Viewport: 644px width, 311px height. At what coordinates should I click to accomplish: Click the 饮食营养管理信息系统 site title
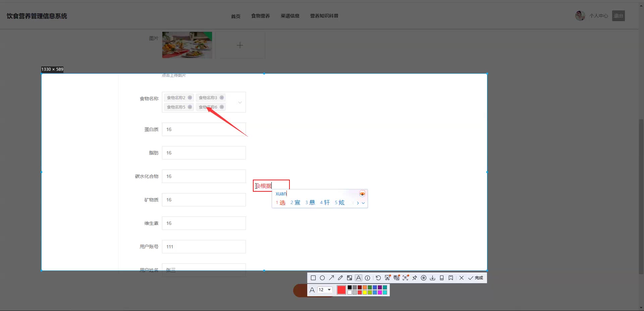(x=37, y=16)
